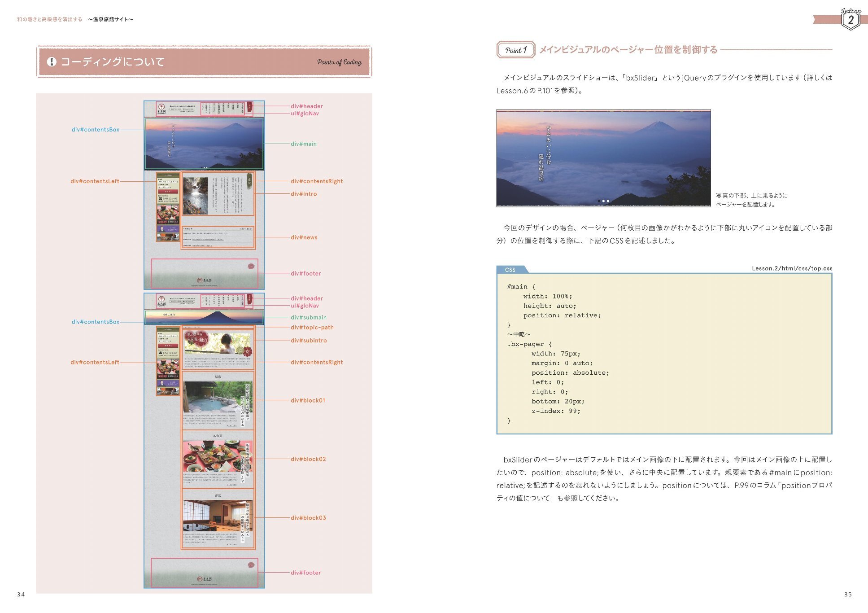
Task: Click the div#block02 label
Action: [308, 459]
